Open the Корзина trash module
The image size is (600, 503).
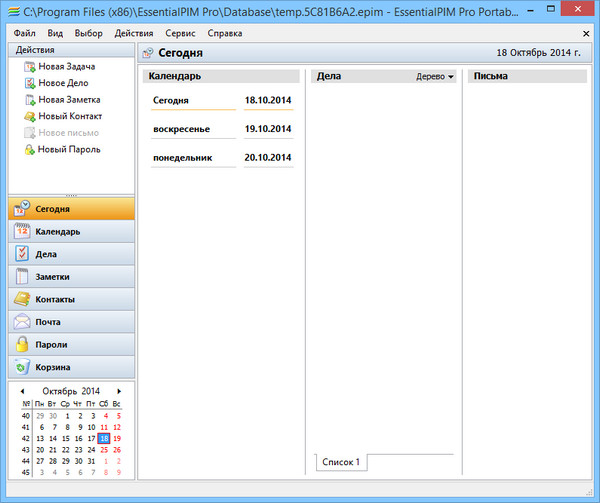(x=70, y=367)
